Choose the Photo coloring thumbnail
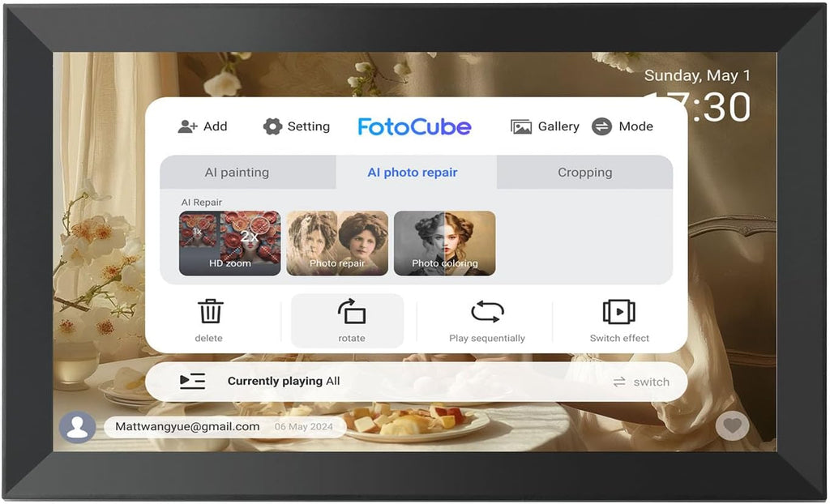830x504 pixels. 445,243
